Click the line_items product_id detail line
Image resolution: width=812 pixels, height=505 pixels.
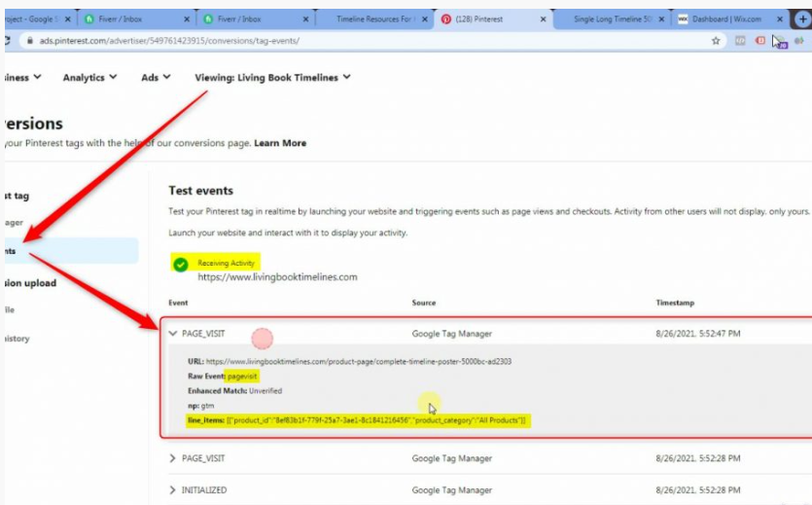[x=357, y=420]
